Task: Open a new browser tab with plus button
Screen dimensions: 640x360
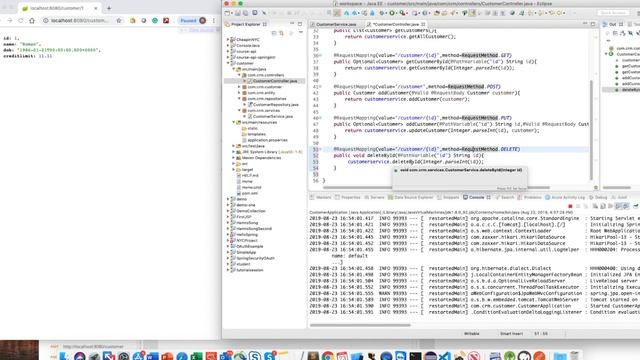Action: tap(109, 8)
